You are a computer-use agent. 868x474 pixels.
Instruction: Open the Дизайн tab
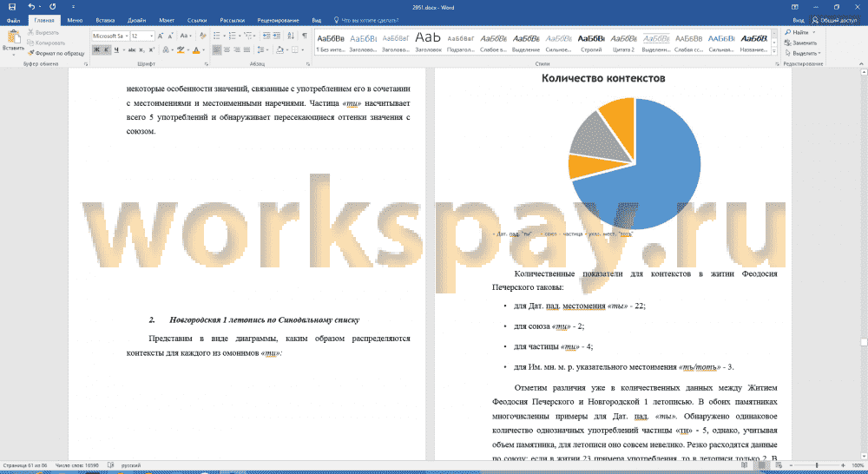tap(137, 21)
